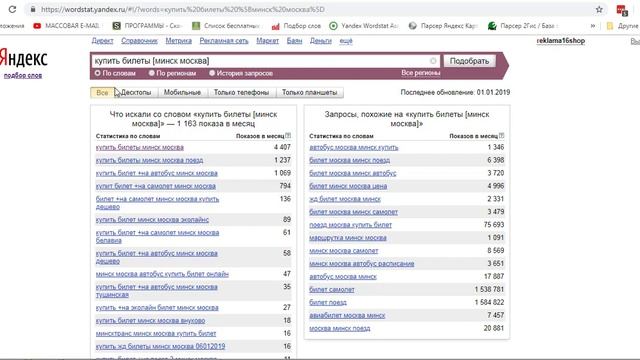Focus the keyword search input field
This screenshot has height=360, width=640.
(265, 61)
